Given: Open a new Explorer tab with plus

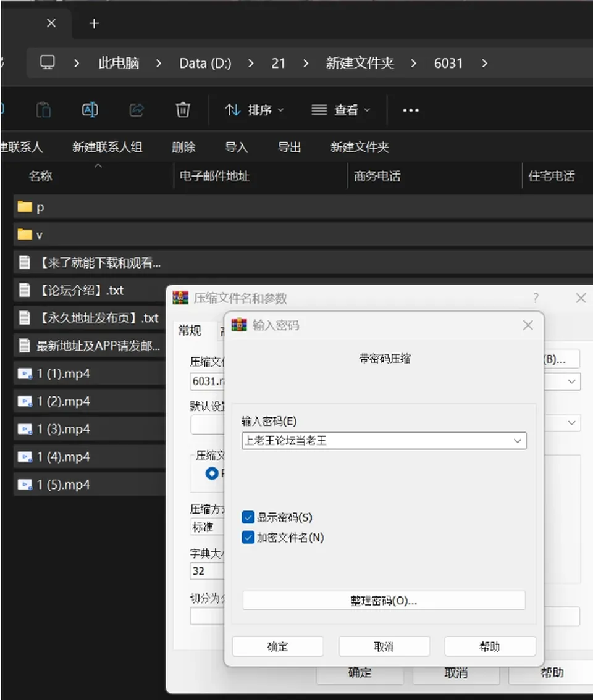Looking at the screenshot, I should coord(94,23).
